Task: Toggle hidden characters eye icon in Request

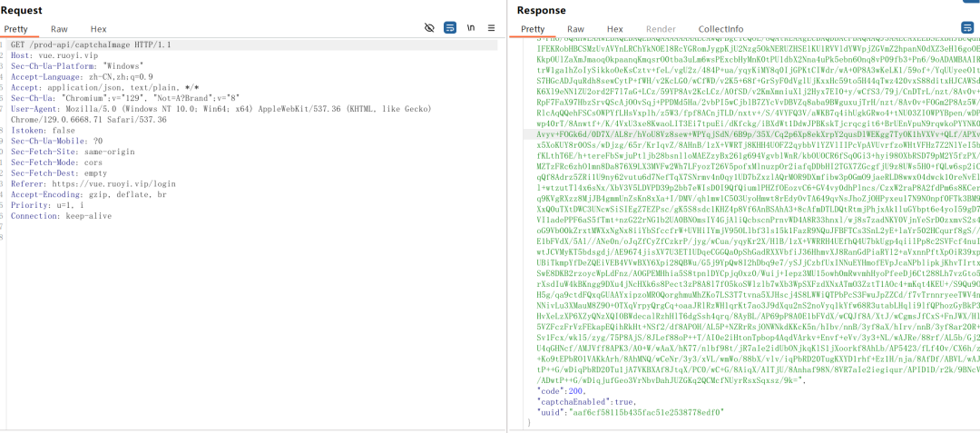Action: (x=428, y=27)
